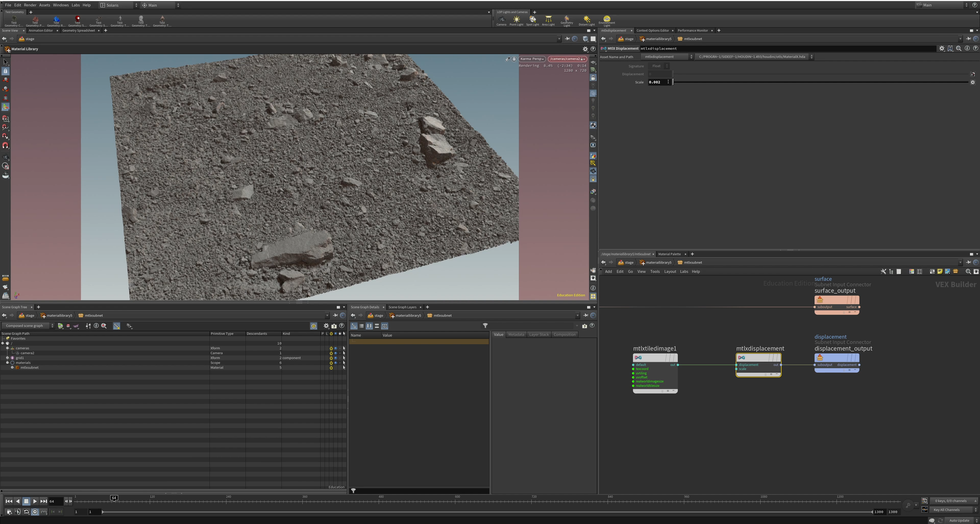Click the Layer Stack button
Image resolution: width=980 pixels, height=524 pixels.
(x=539, y=334)
